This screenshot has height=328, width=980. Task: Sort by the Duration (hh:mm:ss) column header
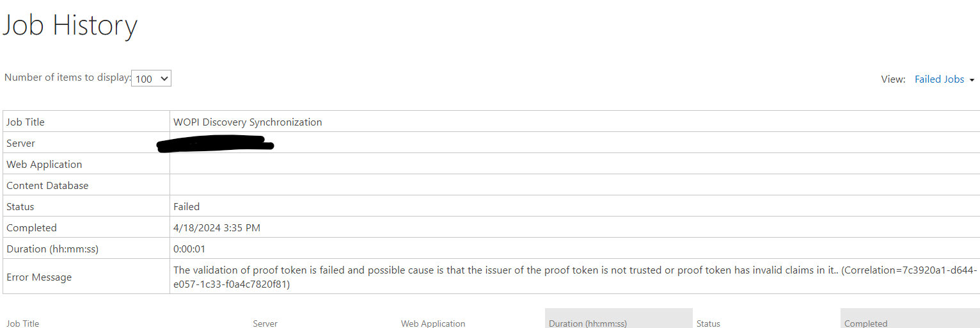pos(588,324)
